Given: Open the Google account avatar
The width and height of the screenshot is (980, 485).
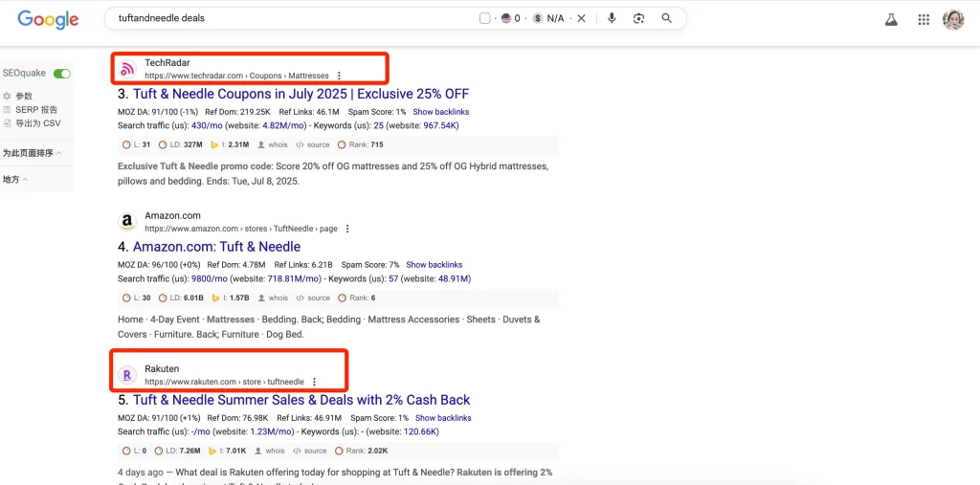Looking at the screenshot, I should (953, 19).
